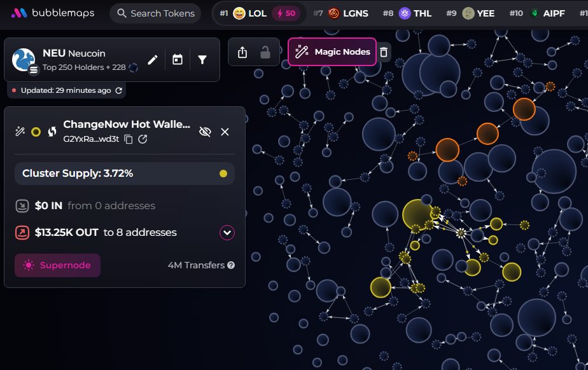Viewport: 588px width, 370px height.
Task: Click the Updated: 29 minutes ago label
Action: 66,90
